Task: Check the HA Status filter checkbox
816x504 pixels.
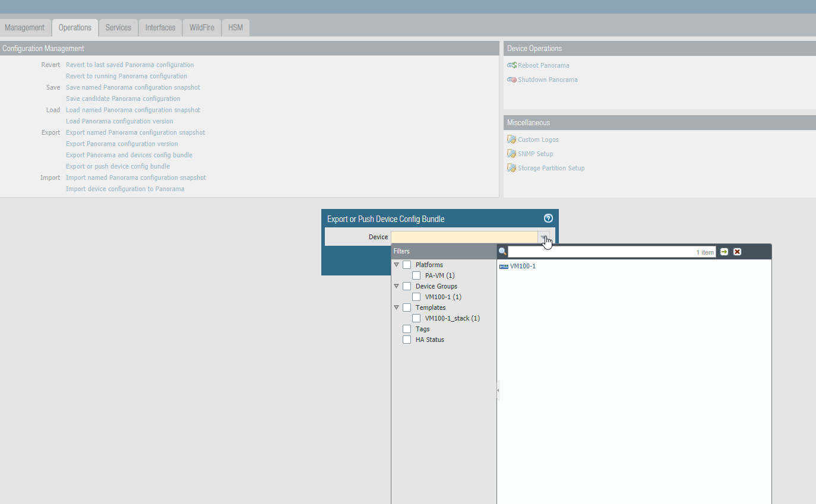Action: coord(407,340)
